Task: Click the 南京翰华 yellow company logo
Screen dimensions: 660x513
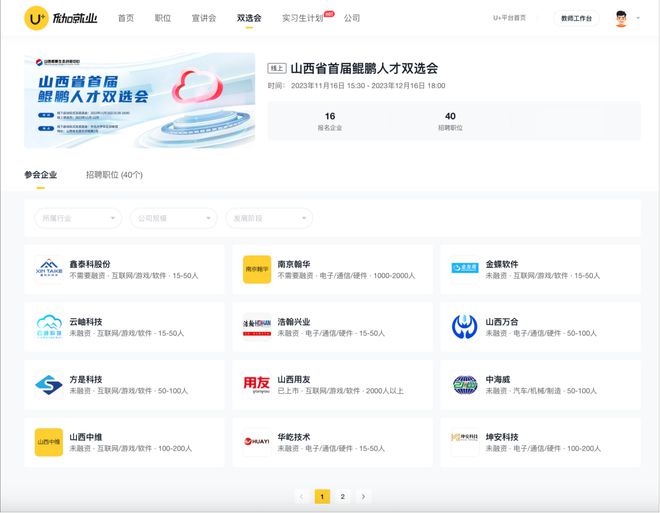Action: tap(257, 269)
